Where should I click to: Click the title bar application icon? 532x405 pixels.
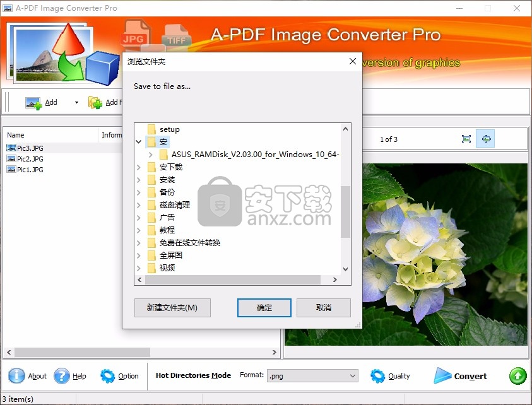pyautogui.click(x=8, y=8)
